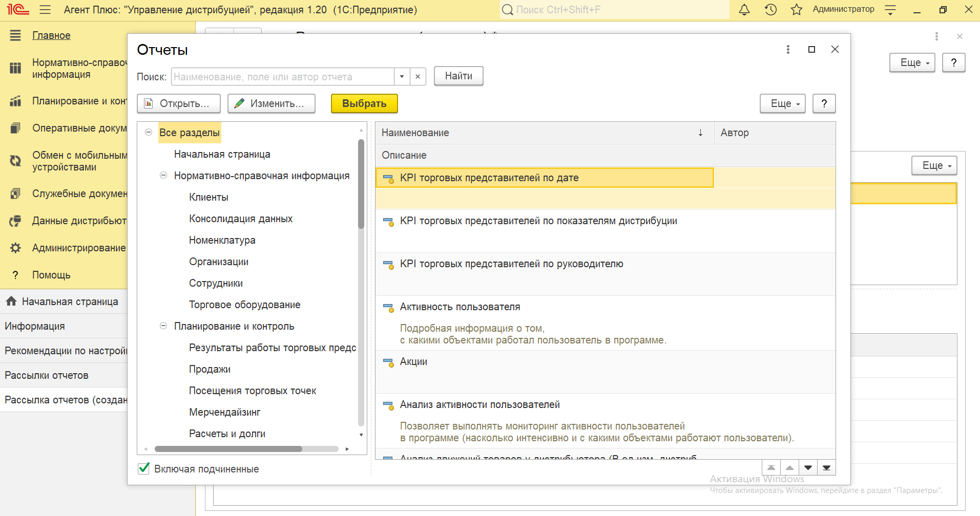Open the Отчеты dialog three-dot menu
Screen dimensions: 980x516
pyautogui.click(x=788, y=49)
